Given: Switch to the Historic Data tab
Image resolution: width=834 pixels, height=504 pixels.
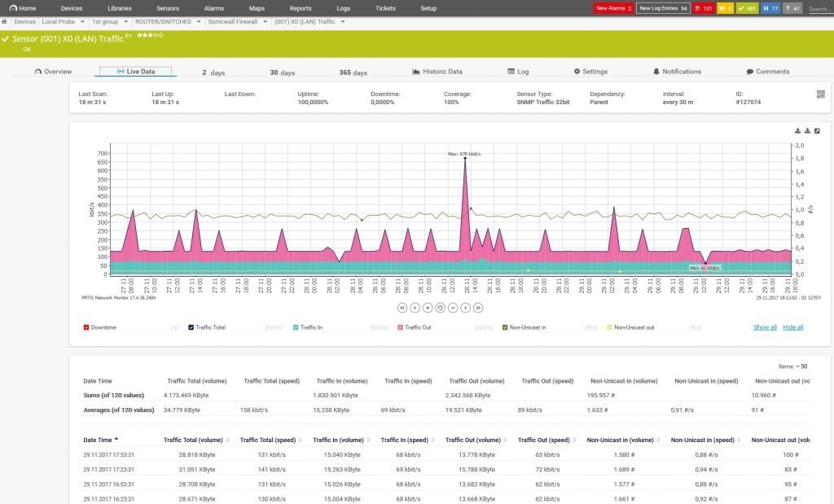Looking at the screenshot, I should (x=439, y=72).
